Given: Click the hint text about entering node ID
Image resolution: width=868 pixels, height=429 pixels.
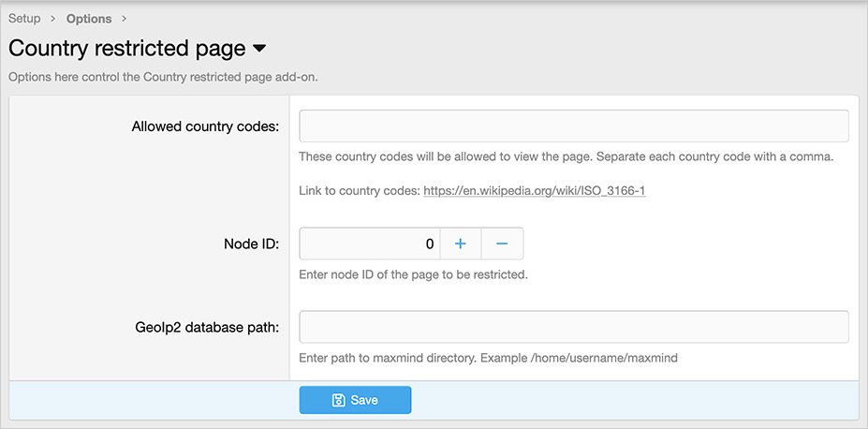Looking at the screenshot, I should click(413, 275).
